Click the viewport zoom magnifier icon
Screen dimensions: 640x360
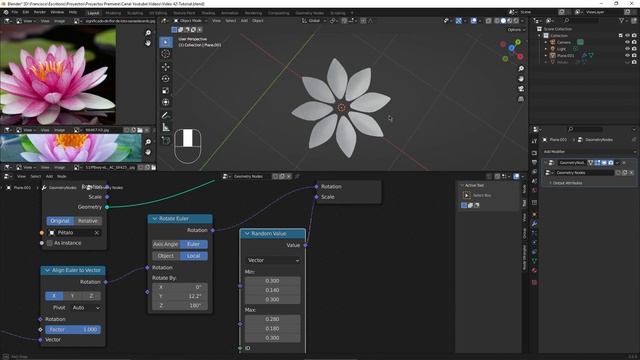521,69
